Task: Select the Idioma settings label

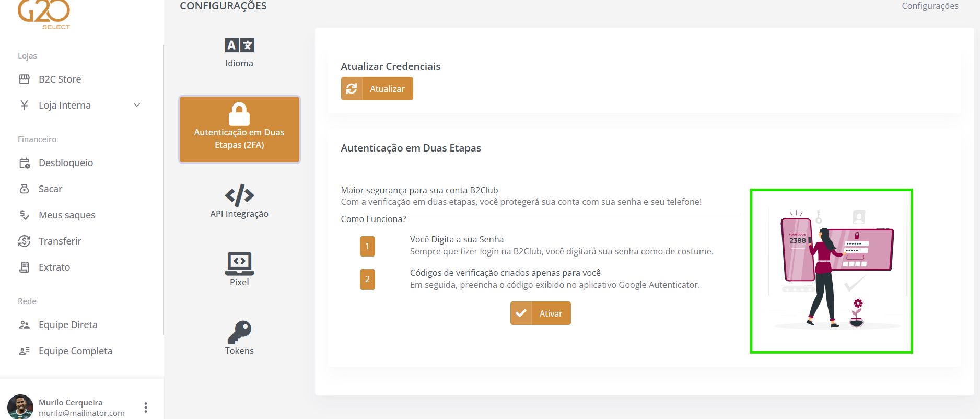Action: click(239, 63)
